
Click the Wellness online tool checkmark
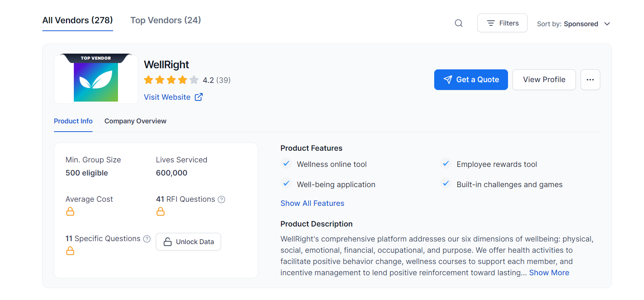pyautogui.click(x=286, y=164)
